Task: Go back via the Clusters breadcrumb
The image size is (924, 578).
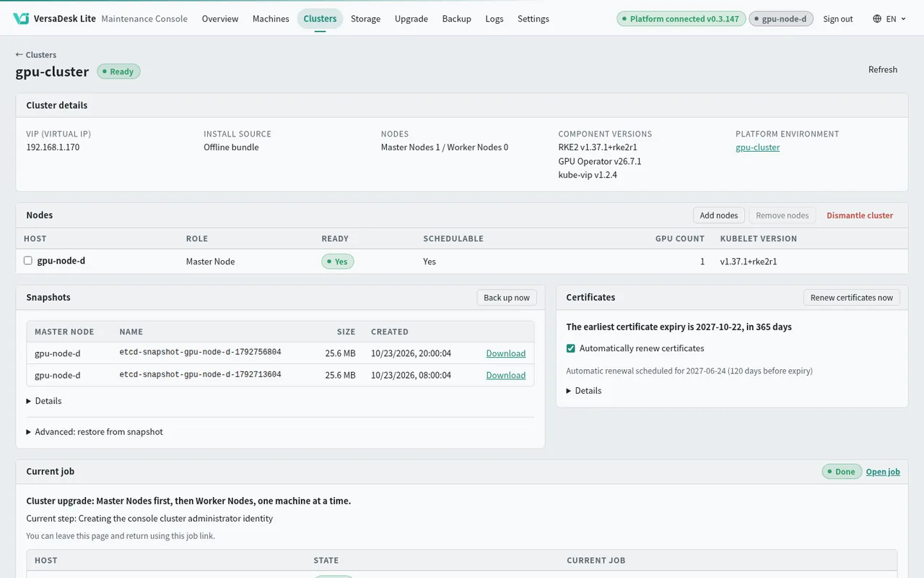Action: click(36, 55)
